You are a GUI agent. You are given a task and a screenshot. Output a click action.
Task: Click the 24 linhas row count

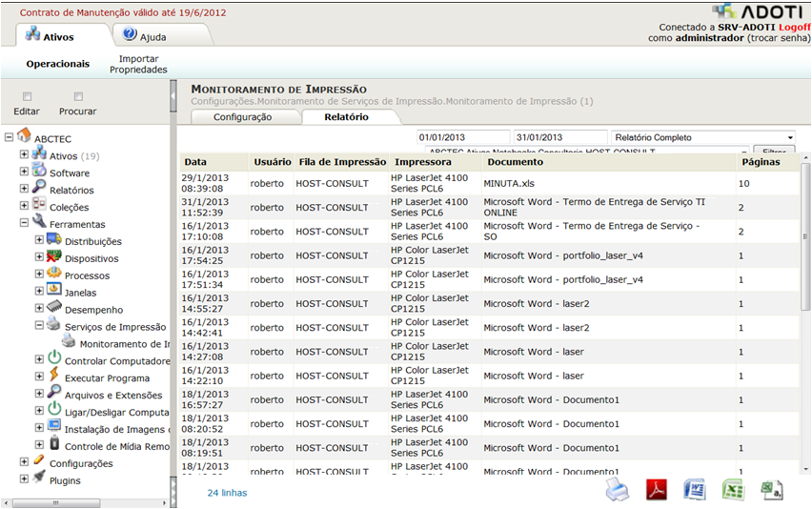click(x=228, y=493)
